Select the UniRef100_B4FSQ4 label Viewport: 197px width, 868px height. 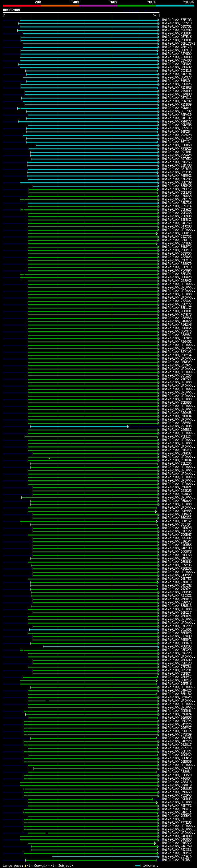coord(177,81)
